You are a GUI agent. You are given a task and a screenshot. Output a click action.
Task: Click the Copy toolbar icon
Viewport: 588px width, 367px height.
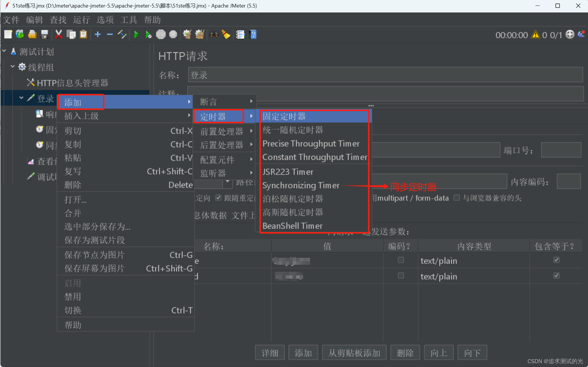(x=71, y=35)
